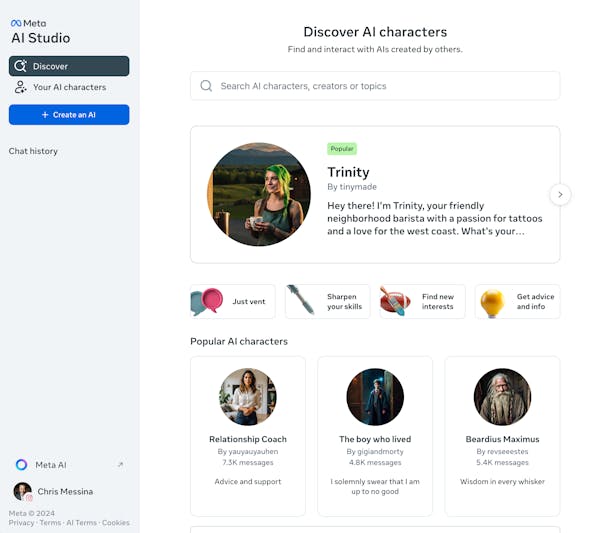Click the Popular AI characters heading
Viewport: 600px width, 533px height.
pyautogui.click(x=239, y=341)
